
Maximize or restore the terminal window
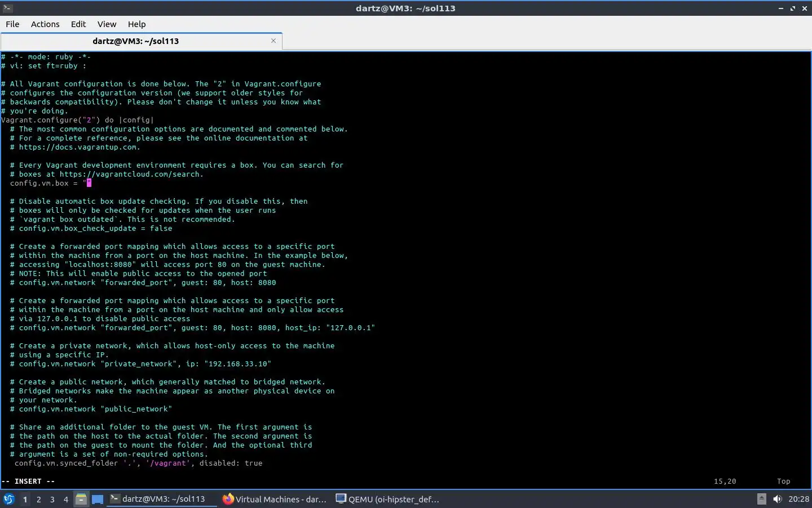[x=792, y=8]
